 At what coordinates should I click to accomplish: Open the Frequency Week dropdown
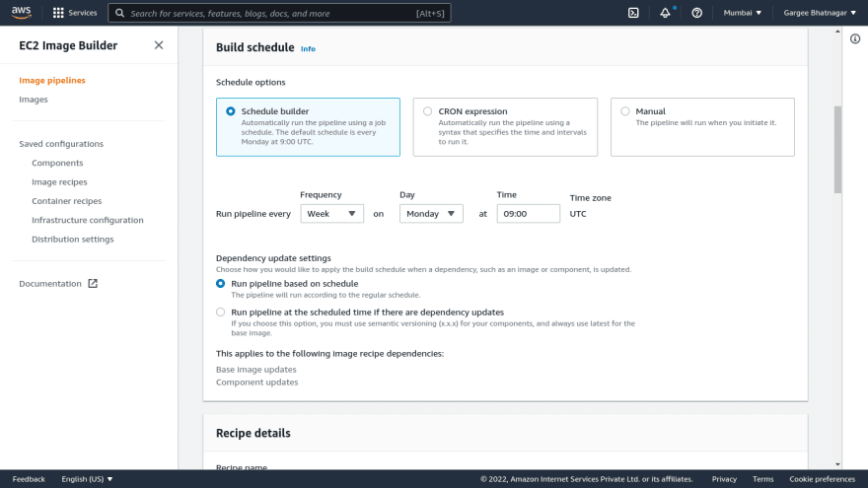pos(331,214)
